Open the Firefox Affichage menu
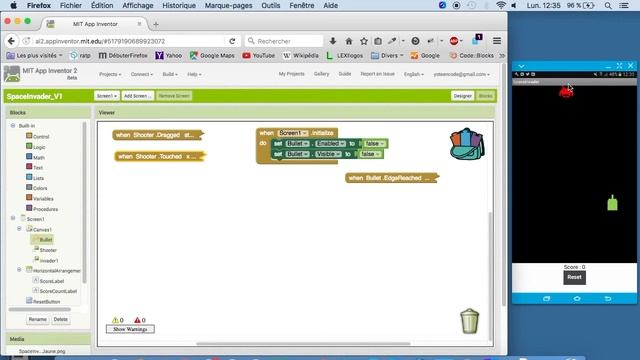The width and height of the screenshot is (640, 360). (x=138, y=5)
